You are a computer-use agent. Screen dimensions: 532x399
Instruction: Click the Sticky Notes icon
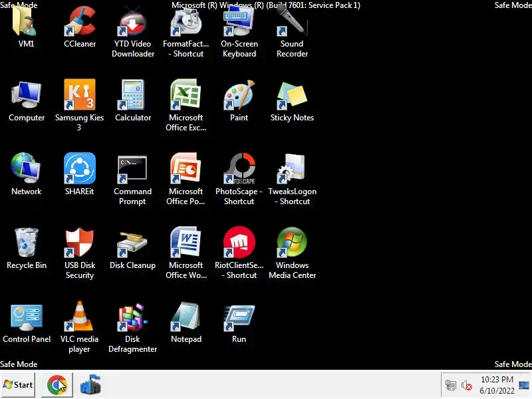(292, 95)
